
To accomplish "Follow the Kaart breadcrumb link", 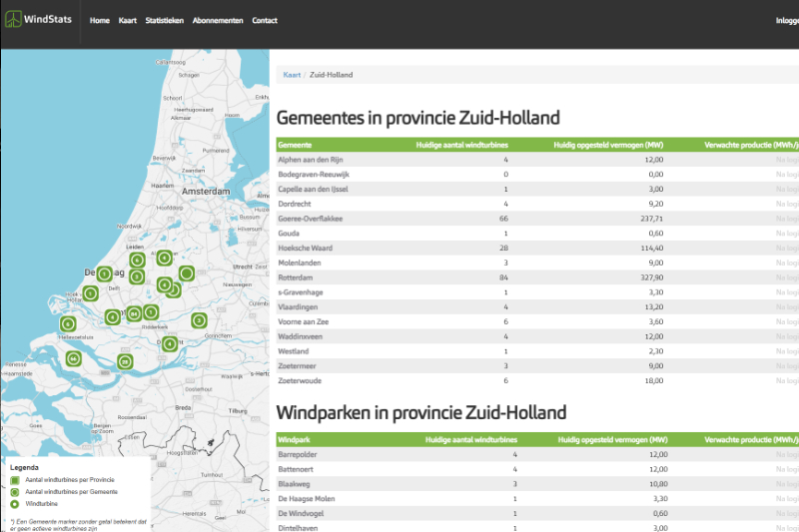I will coord(292,75).
